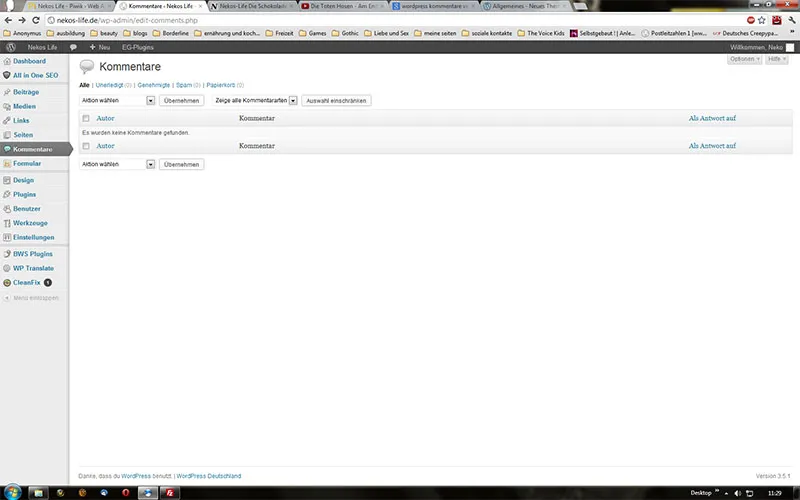Image resolution: width=800 pixels, height=500 pixels.
Task: Switch to Nekos Life - Piwik browser tab
Action: pyautogui.click(x=68, y=6)
